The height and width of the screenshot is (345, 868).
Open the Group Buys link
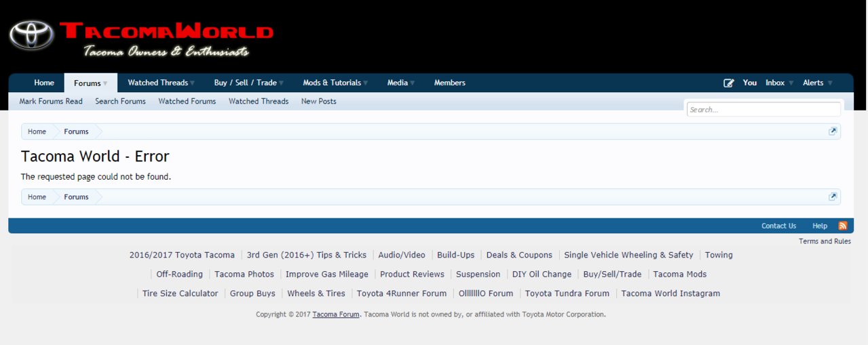[x=252, y=293]
